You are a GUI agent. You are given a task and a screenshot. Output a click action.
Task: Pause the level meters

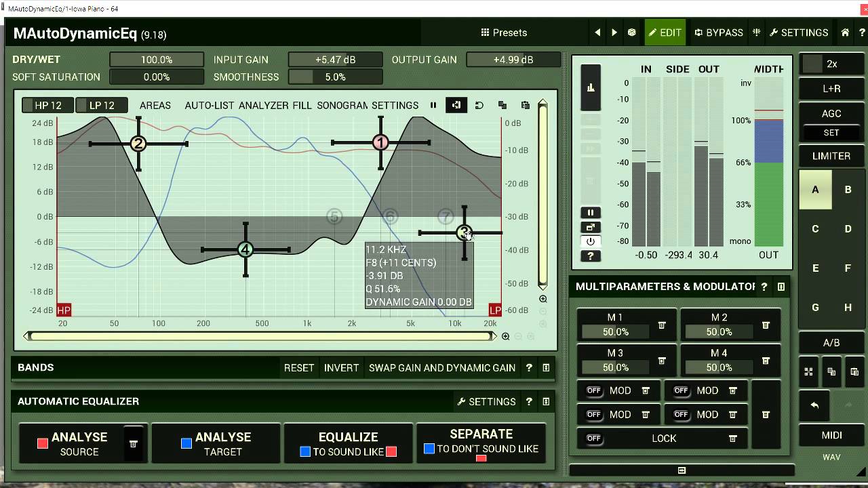click(x=591, y=213)
